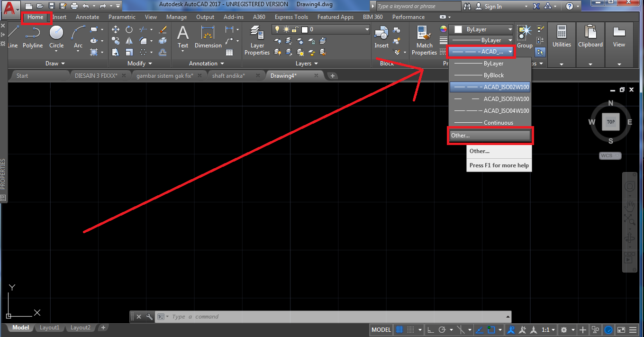
Task: Select ACAD_ISO03W100 linetype
Action: [x=490, y=99]
